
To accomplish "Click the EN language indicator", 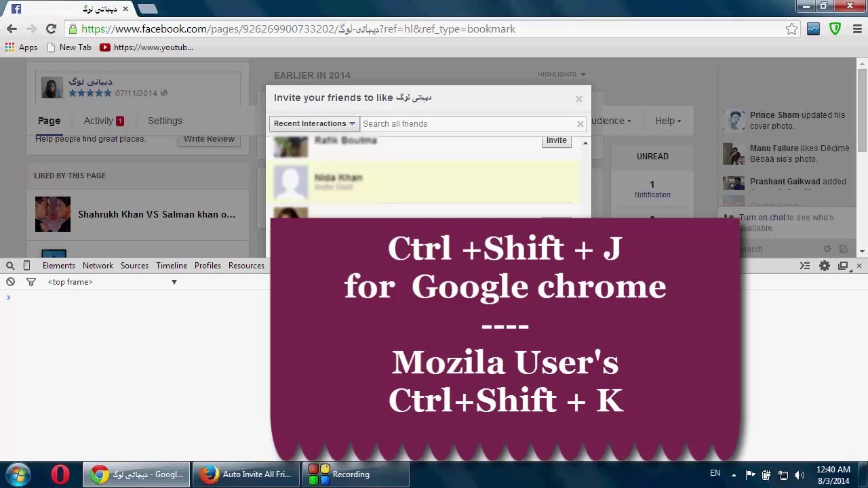I will [x=715, y=473].
